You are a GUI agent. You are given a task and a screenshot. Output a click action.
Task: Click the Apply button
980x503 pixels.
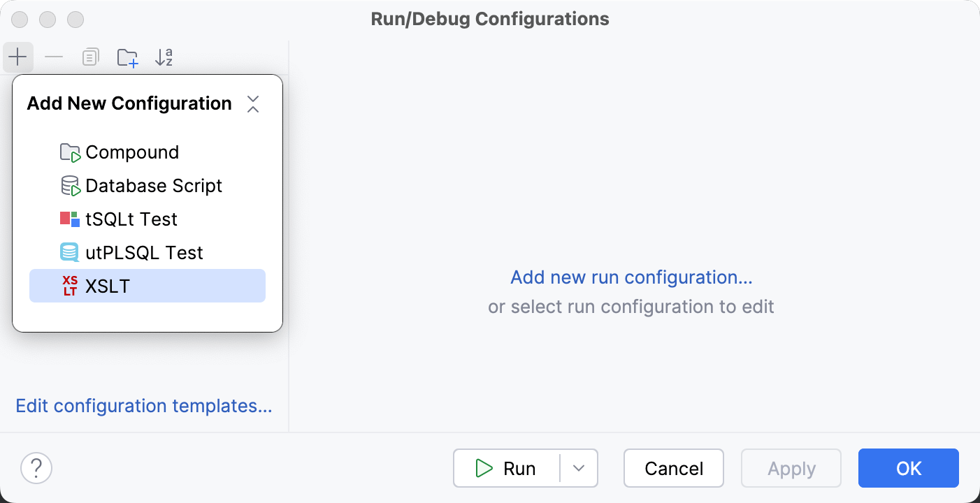click(x=791, y=468)
